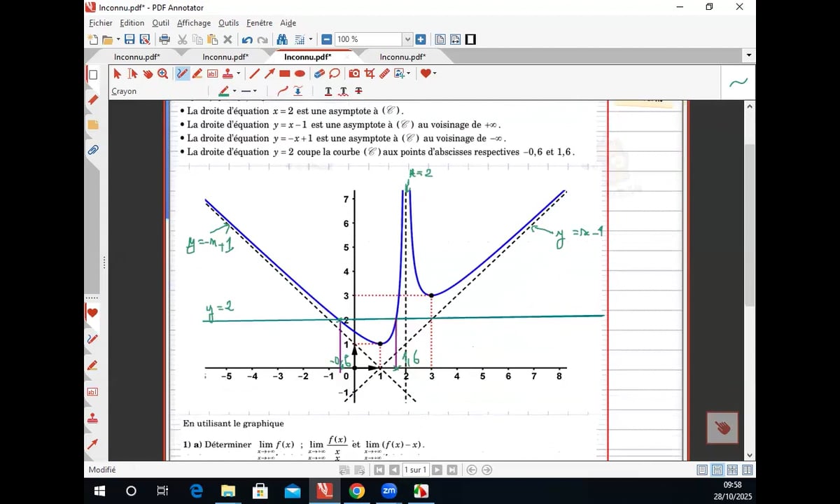Go to the previous page

click(394, 470)
